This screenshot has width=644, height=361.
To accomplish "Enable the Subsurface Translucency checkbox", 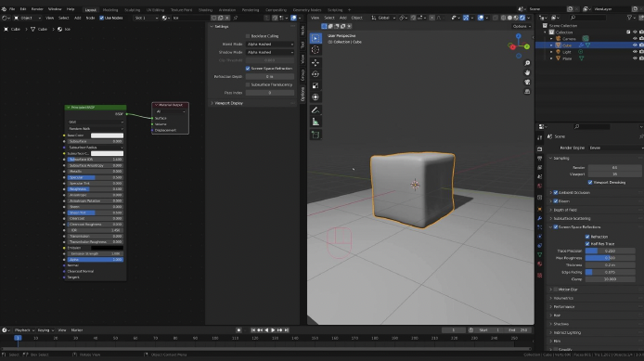I will coord(248,84).
